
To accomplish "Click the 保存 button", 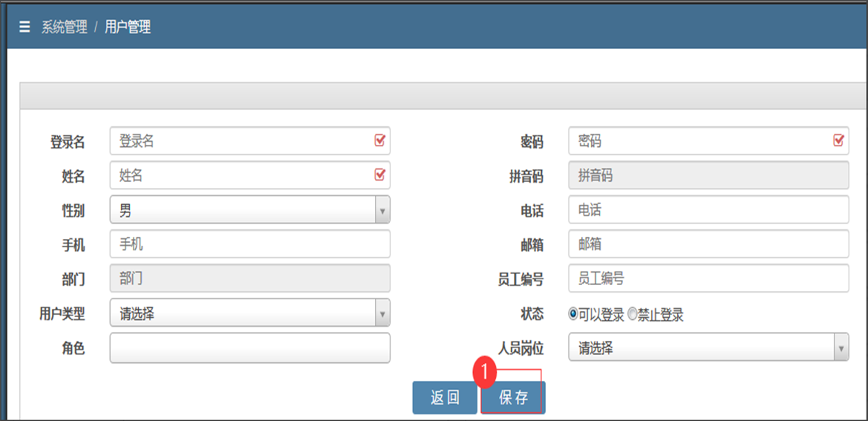I will pyautogui.click(x=513, y=398).
